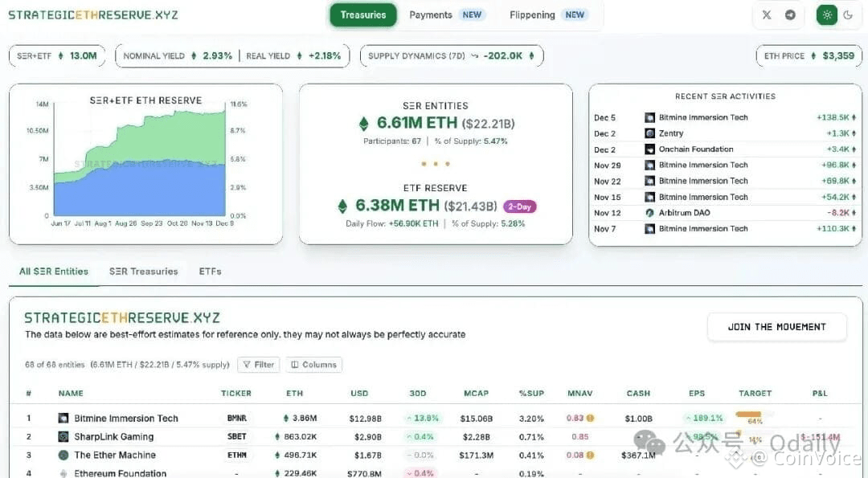Switch to light mode sun icon
This screenshot has height=478, width=868.
click(x=827, y=15)
